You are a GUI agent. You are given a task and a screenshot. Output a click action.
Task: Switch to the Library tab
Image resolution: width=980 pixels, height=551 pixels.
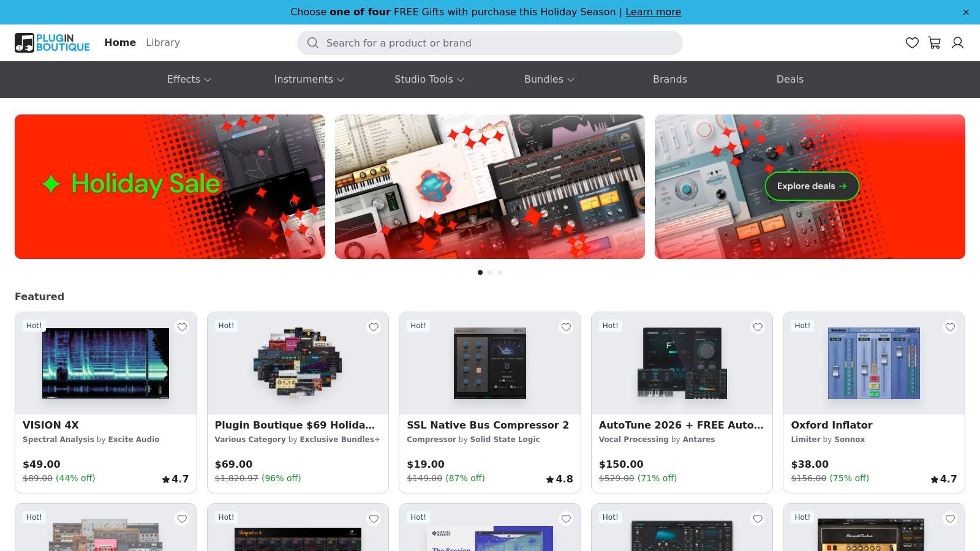(162, 42)
